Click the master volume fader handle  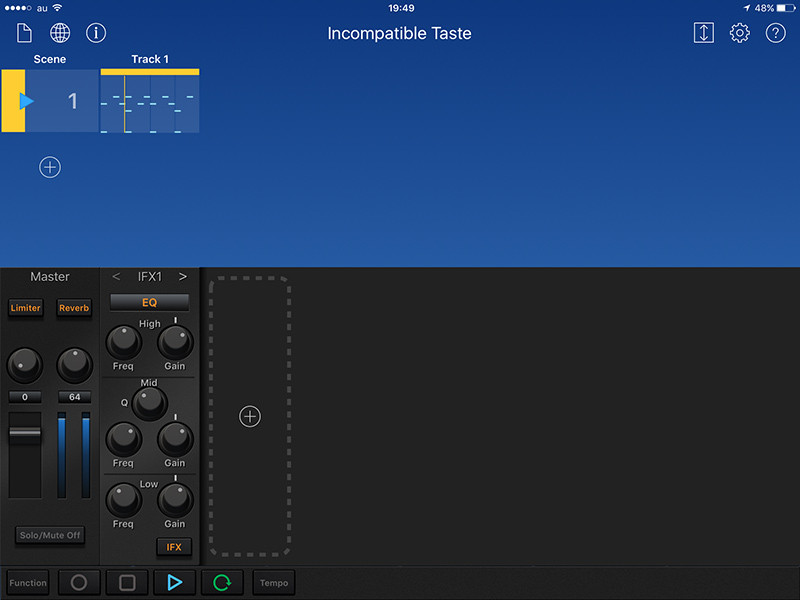[25, 433]
